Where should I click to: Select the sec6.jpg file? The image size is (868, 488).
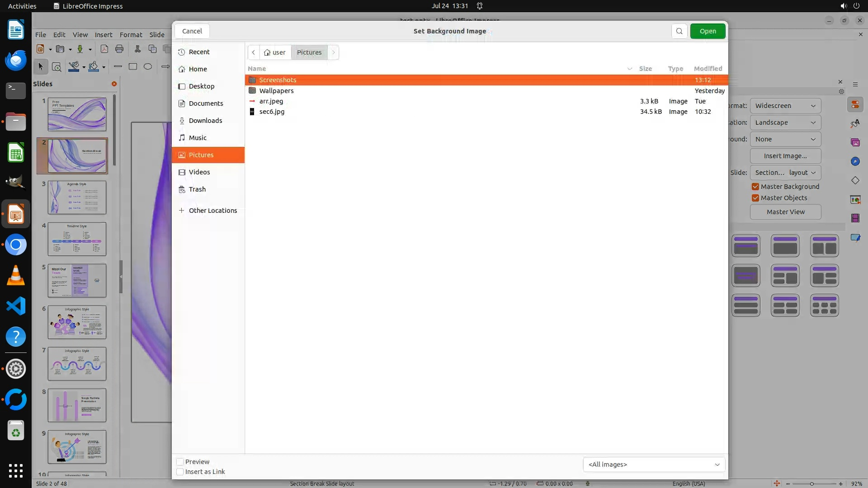point(272,112)
